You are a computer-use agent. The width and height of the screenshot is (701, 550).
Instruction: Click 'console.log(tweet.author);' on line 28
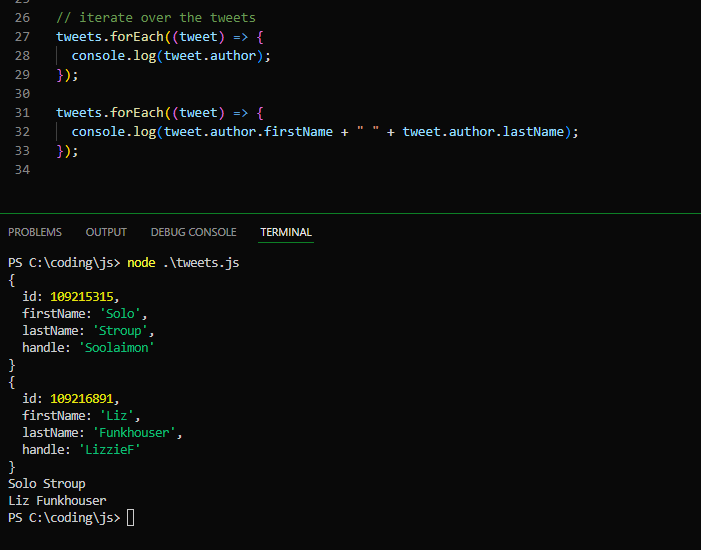[171, 56]
